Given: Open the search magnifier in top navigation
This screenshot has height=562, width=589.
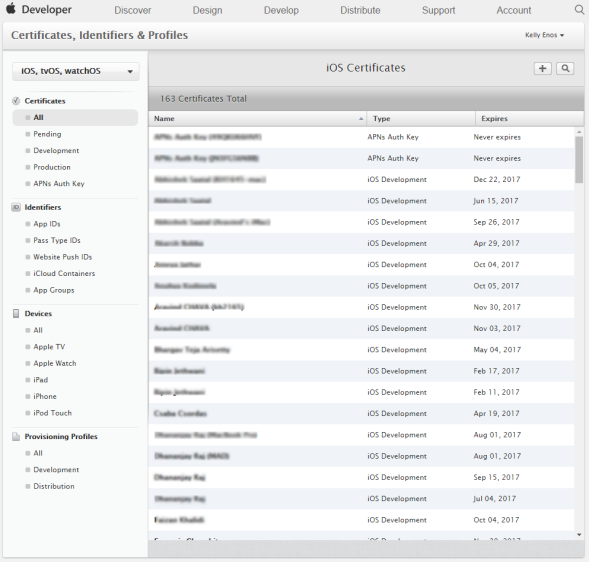Looking at the screenshot, I should click(580, 9).
